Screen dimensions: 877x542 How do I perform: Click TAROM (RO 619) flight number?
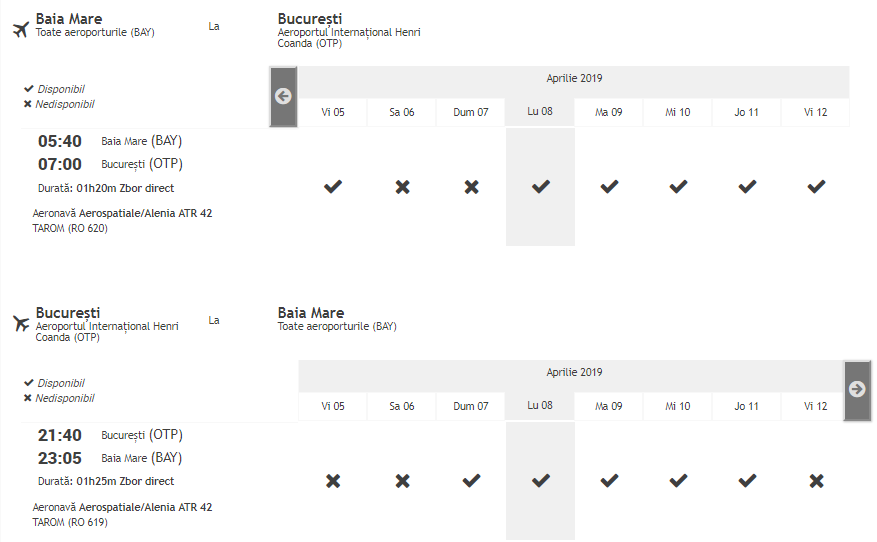click(70, 522)
